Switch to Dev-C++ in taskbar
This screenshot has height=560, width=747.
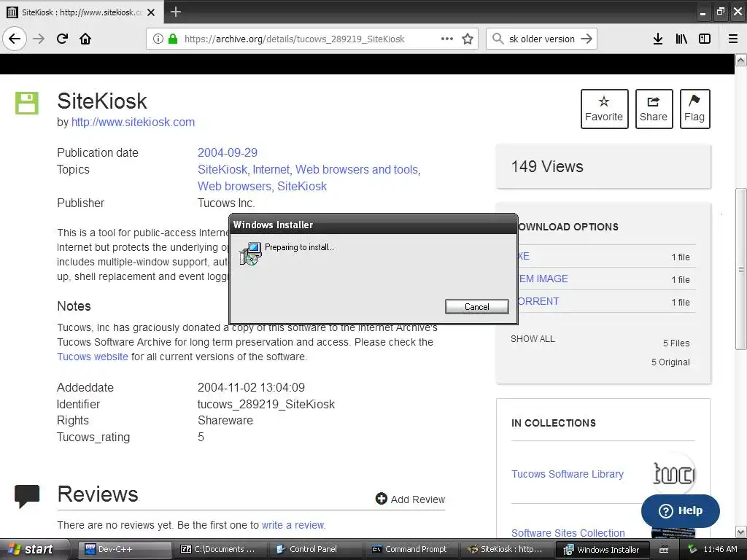click(124, 550)
